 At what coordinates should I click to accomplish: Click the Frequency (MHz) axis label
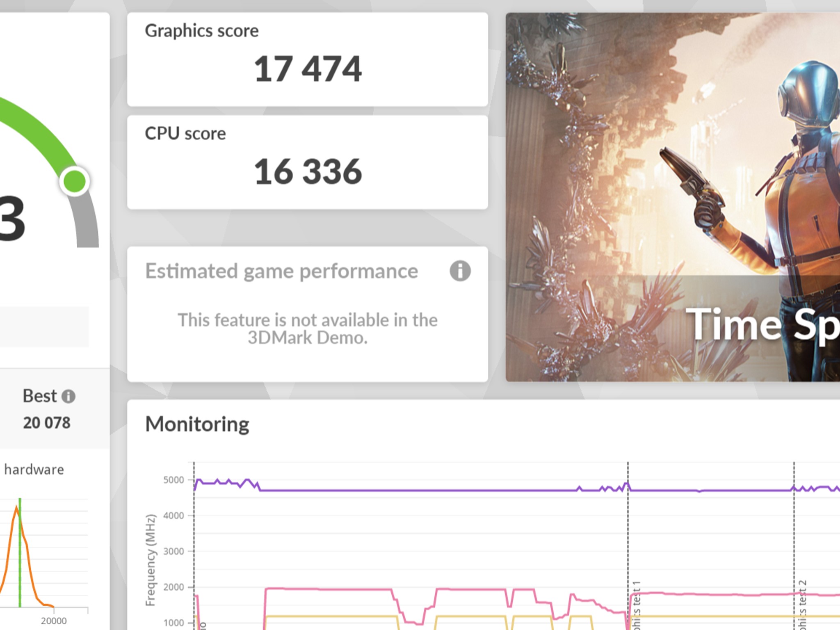pos(151,560)
